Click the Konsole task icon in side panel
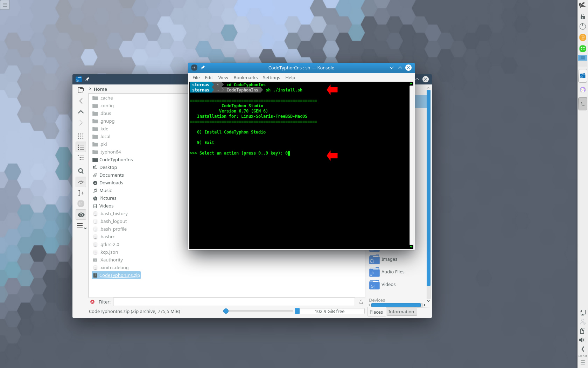 583,104
